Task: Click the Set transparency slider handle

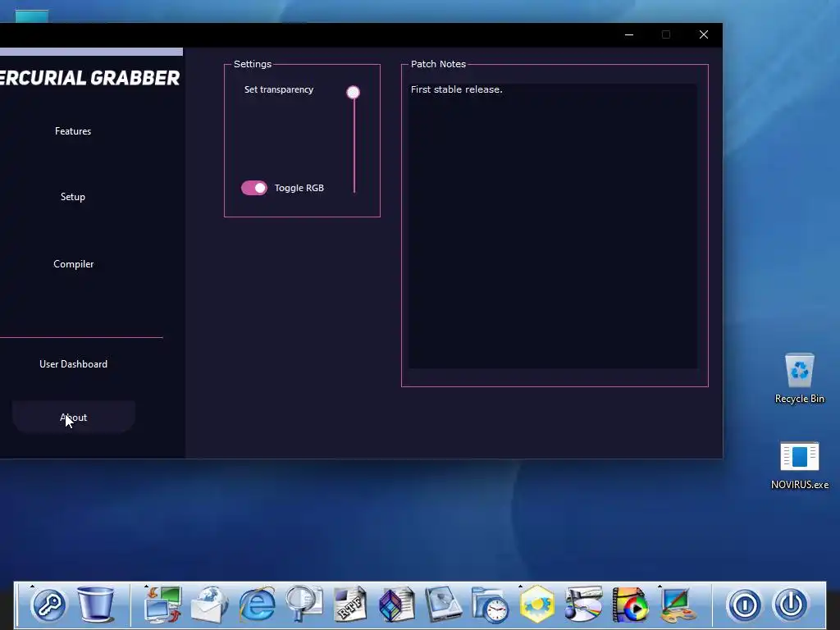Action: (353, 93)
